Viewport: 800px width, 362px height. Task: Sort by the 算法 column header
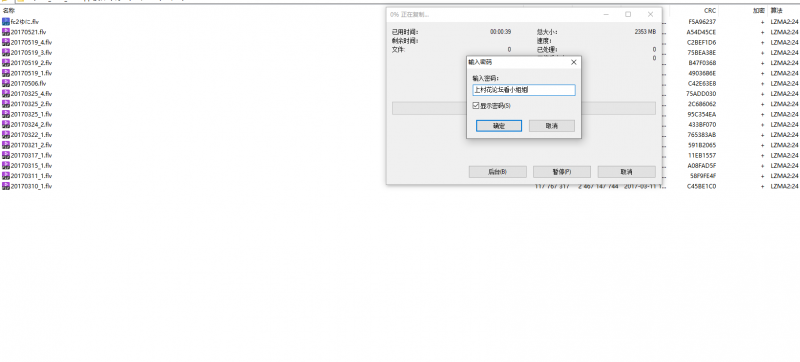pyautogui.click(x=776, y=10)
